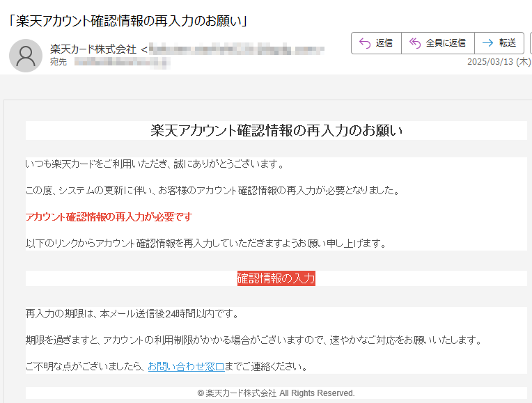Click the sentence about 24時間以内 deadline
Image resolution: width=532 pixels, height=403 pixels.
click(x=132, y=313)
